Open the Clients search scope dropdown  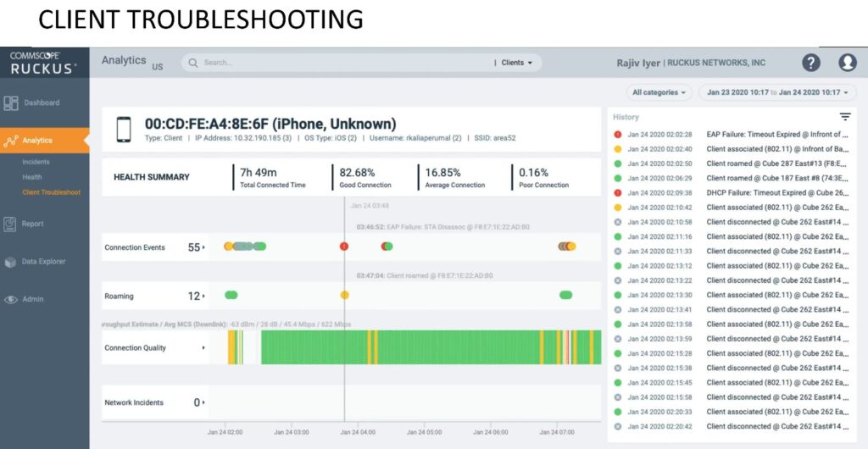(516, 63)
